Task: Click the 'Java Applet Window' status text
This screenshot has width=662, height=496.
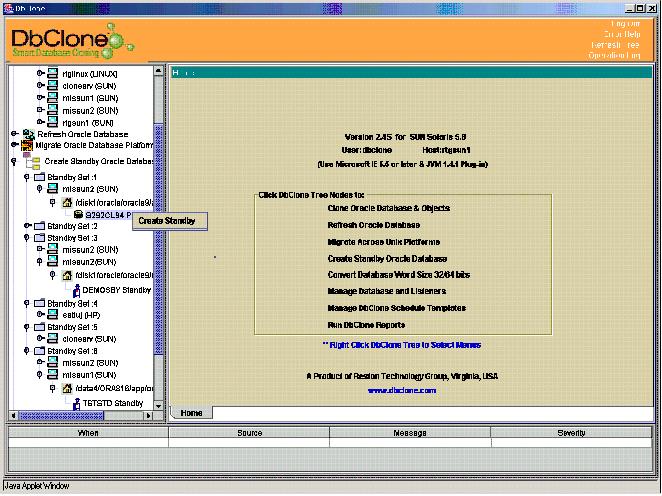Action: point(37,486)
